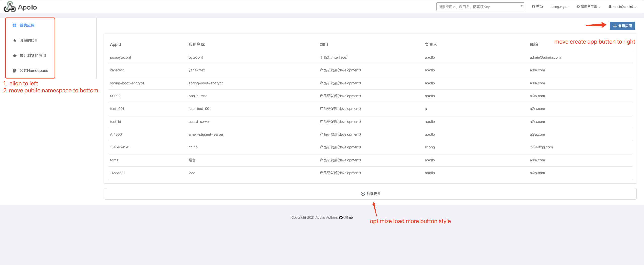The width and height of the screenshot is (644, 265).
Task: Click the 1545454541 AppId cell
Action: tap(120, 147)
